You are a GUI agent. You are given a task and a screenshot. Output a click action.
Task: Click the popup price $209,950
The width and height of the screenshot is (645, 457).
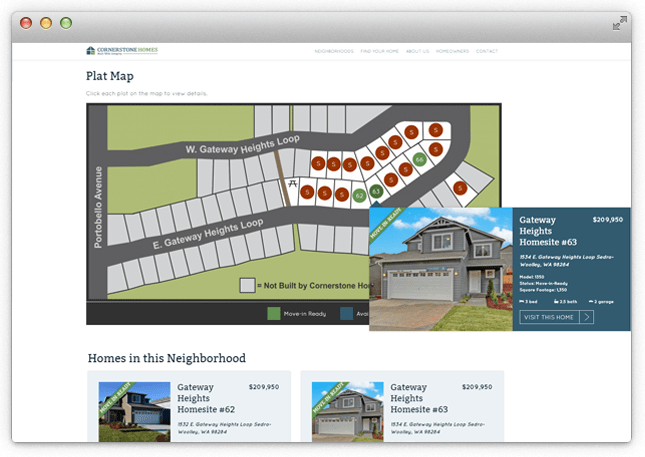608,220
